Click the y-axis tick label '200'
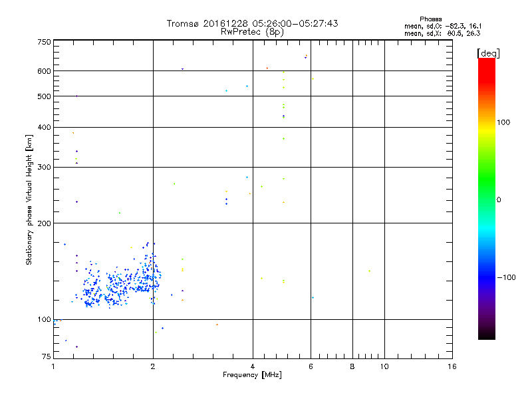 coord(44,223)
